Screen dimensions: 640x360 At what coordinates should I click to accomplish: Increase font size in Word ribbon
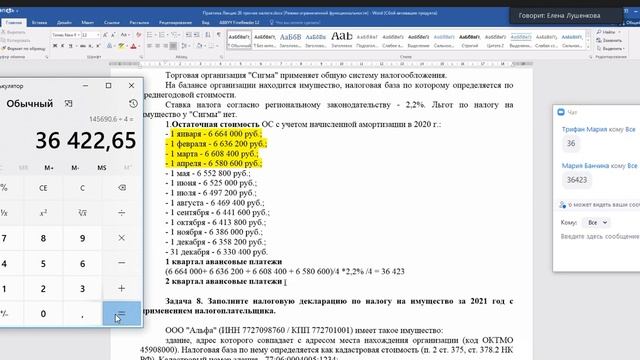click(105, 35)
